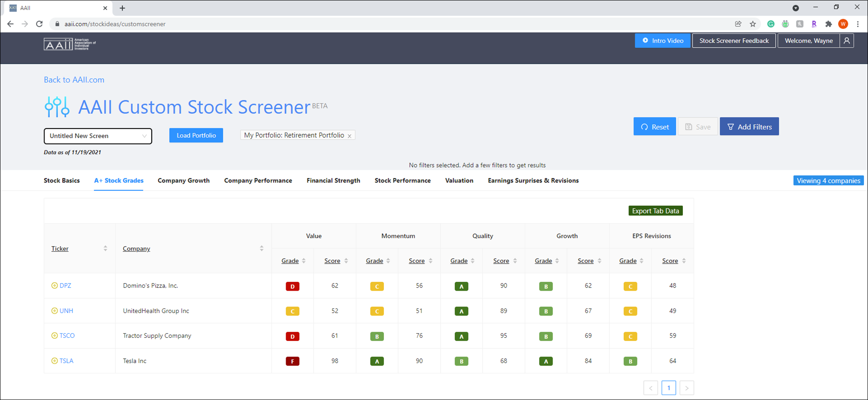Switch to the Financial Strength tab
This screenshot has width=868, height=400.
tap(333, 180)
